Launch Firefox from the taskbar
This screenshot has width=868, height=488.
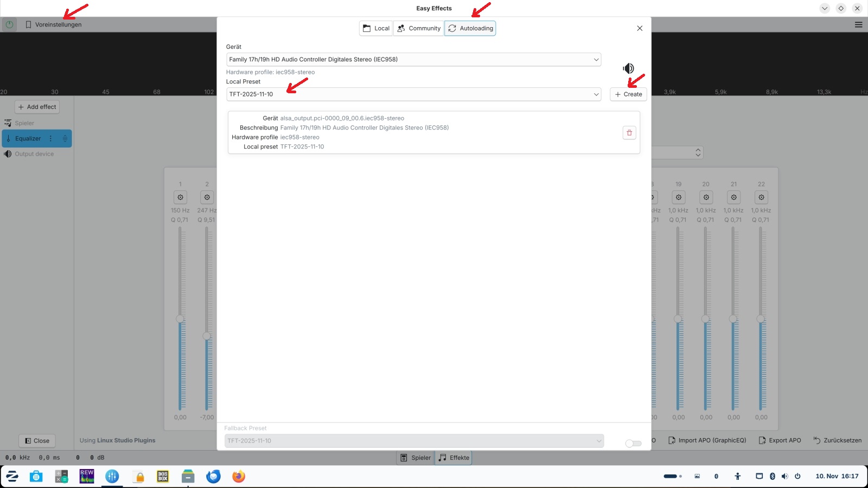239,477
